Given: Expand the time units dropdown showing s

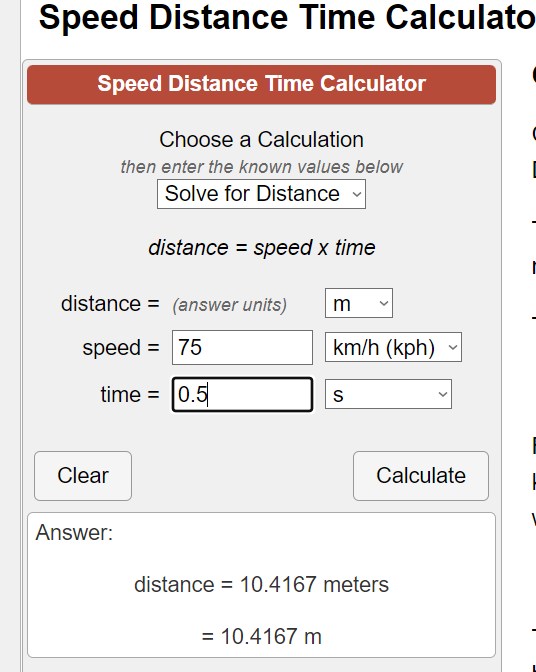Looking at the screenshot, I should (388, 394).
